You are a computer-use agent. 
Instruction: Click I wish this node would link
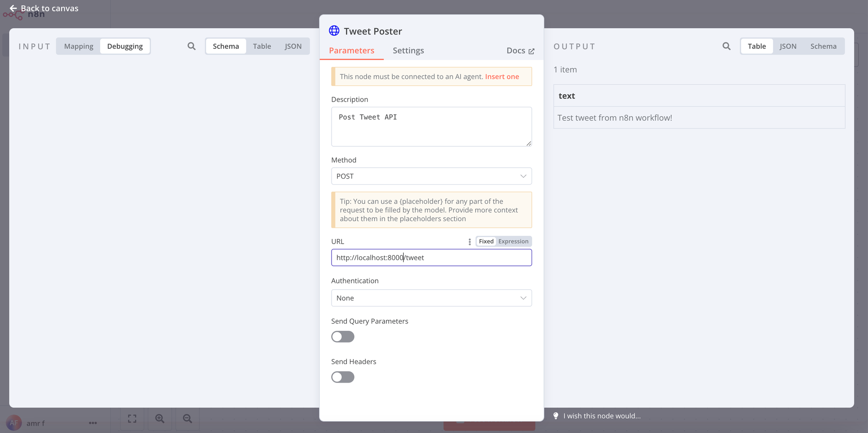[602, 416]
